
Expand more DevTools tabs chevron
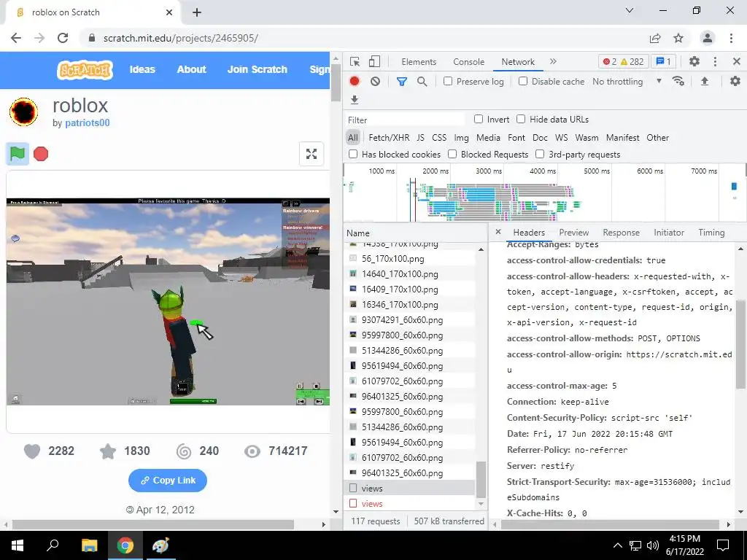pos(553,61)
